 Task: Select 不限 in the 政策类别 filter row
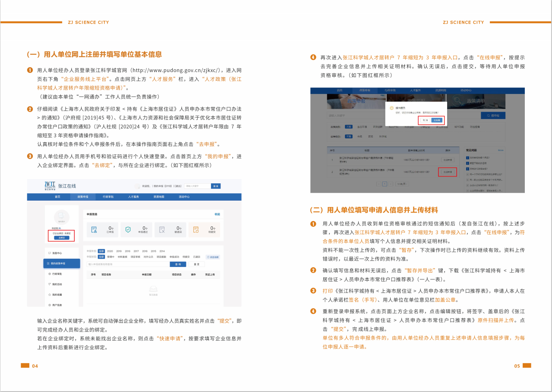click(x=348, y=127)
